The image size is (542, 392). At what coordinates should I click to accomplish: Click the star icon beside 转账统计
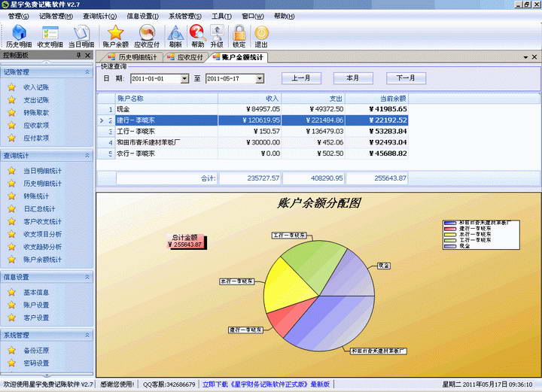tap(12, 196)
